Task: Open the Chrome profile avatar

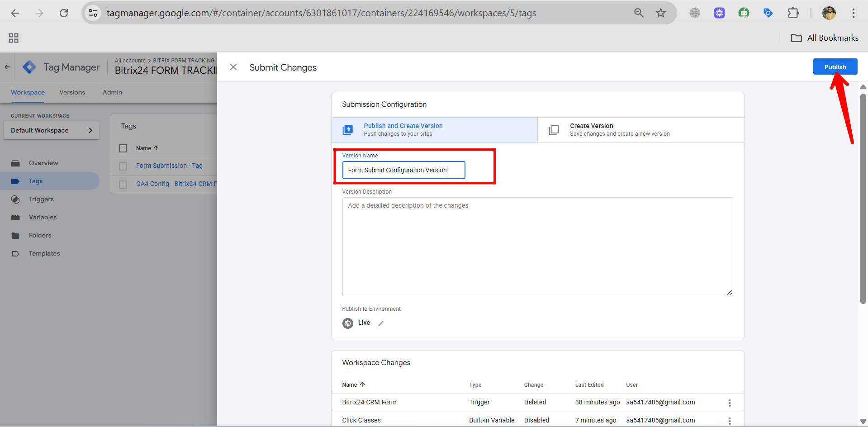Action: pyautogui.click(x=829, y=13)
